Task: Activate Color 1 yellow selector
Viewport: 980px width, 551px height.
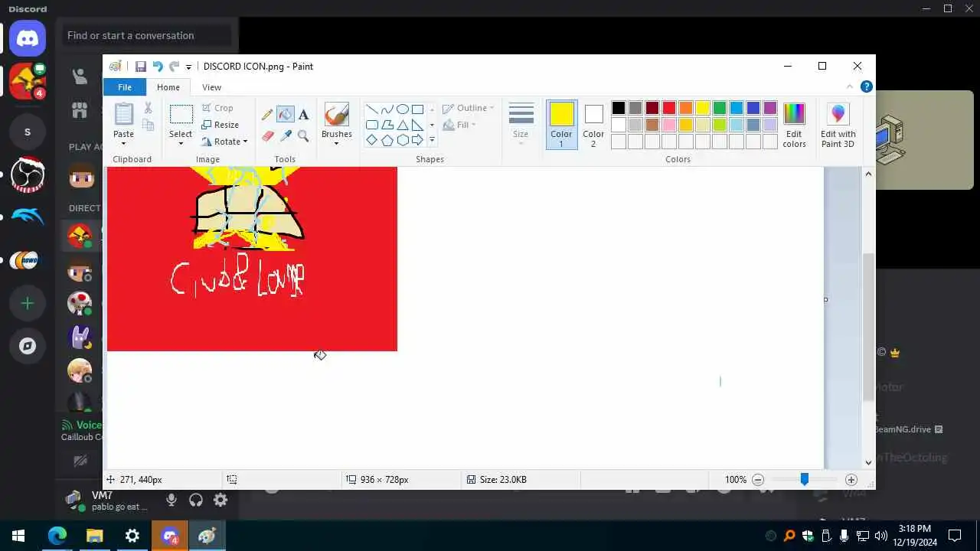Action: (561, 125)
